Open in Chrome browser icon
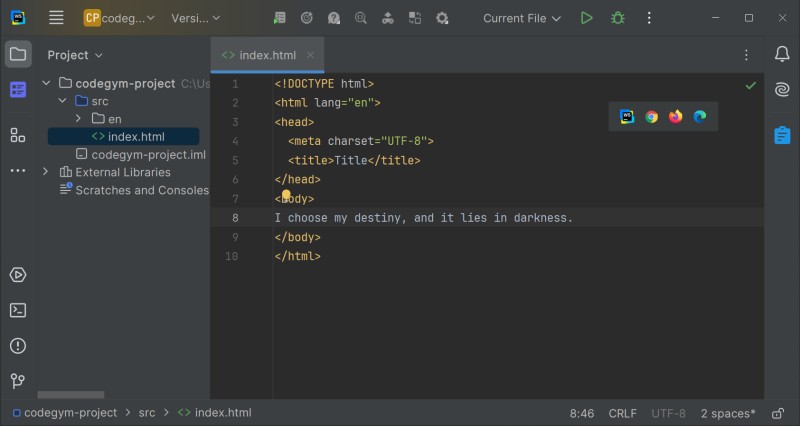800x426 pixels. click(x=651, y=117)
